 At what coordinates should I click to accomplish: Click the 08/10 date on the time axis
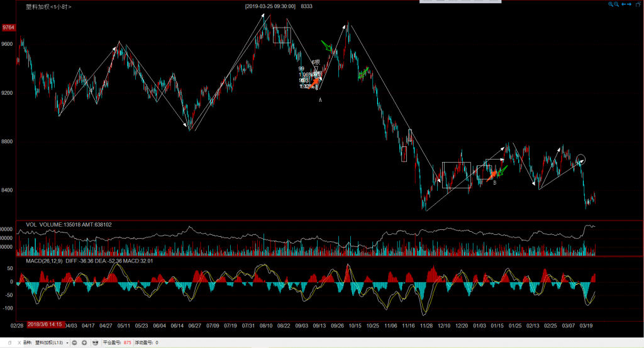(266, 326)
